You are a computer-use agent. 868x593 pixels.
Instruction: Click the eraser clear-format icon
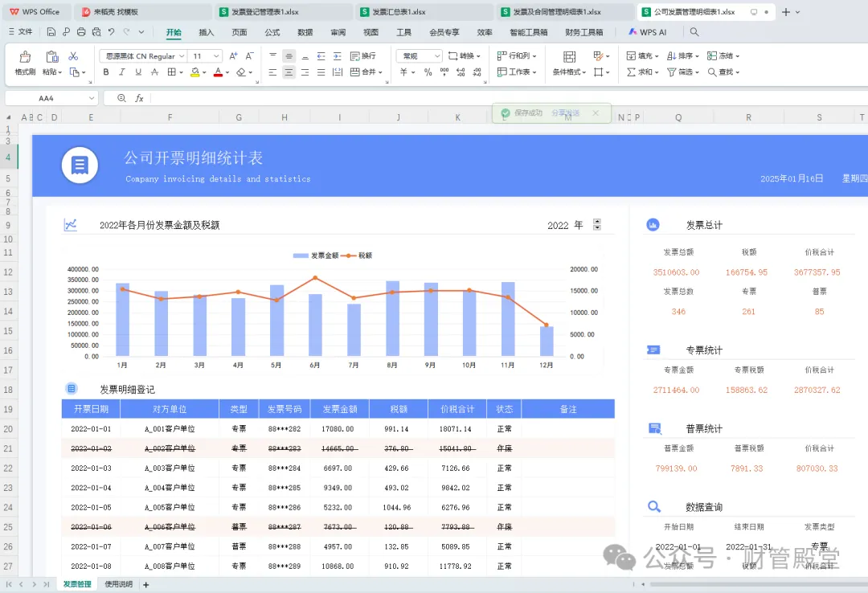click(241, 72)
